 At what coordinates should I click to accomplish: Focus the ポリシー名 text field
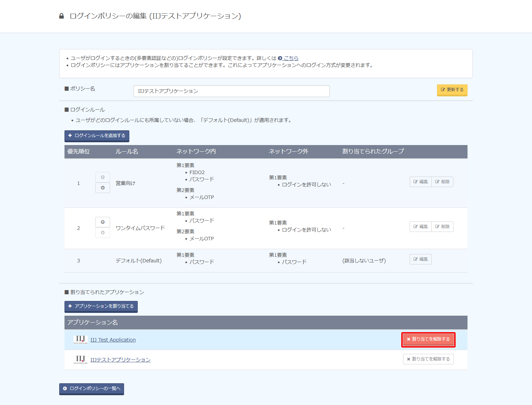231,91
